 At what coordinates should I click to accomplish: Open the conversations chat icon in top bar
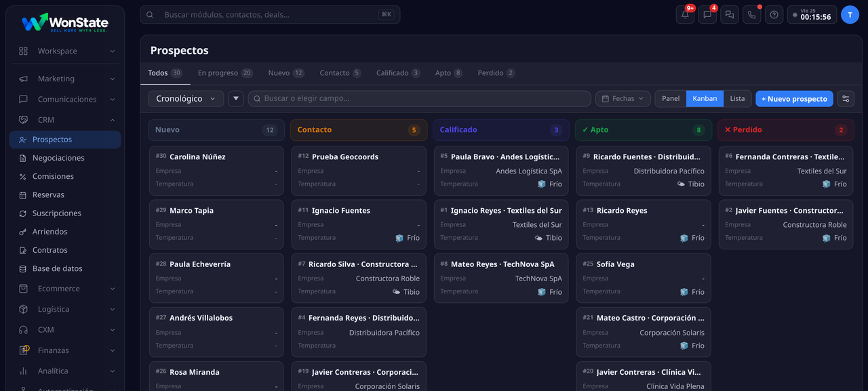click(730, 15)
